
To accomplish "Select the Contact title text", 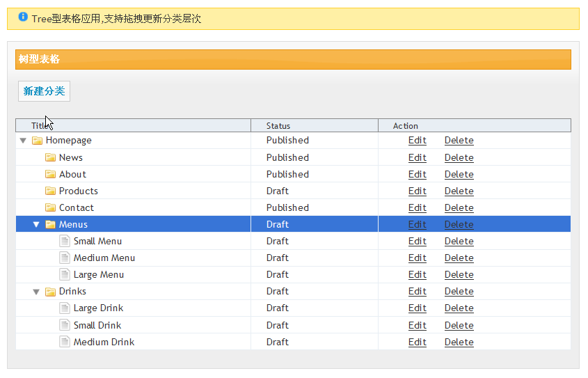I will pos(77,207).
